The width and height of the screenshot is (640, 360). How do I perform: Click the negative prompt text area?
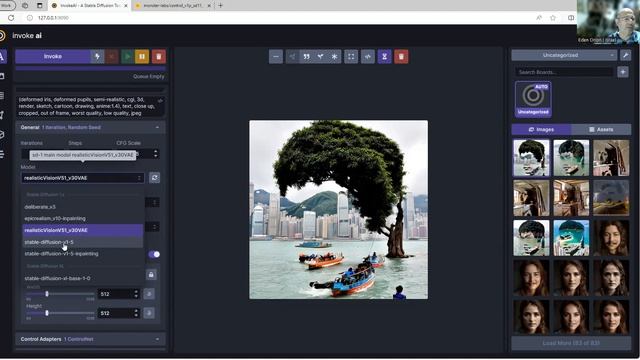(90, 106)
